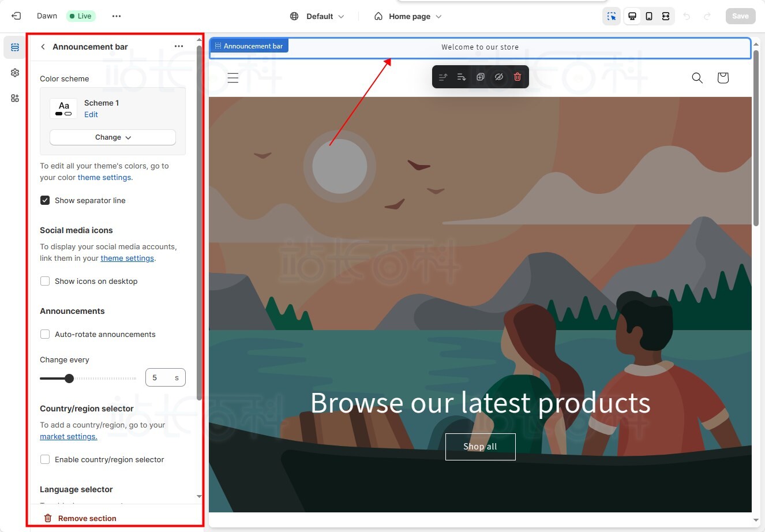The image size is (765, 532).
Task: Open the theme three-dot menu beside Live
Action: [x=117, y=16]
